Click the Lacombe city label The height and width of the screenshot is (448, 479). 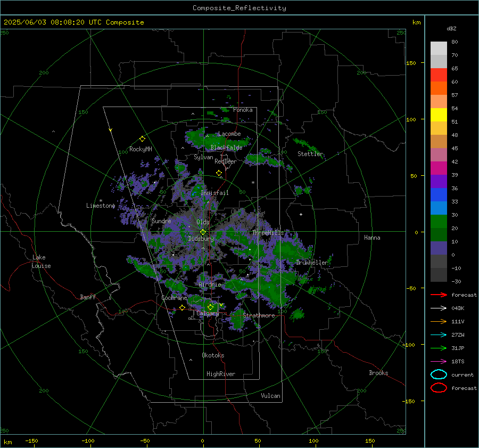pos(229,134)
